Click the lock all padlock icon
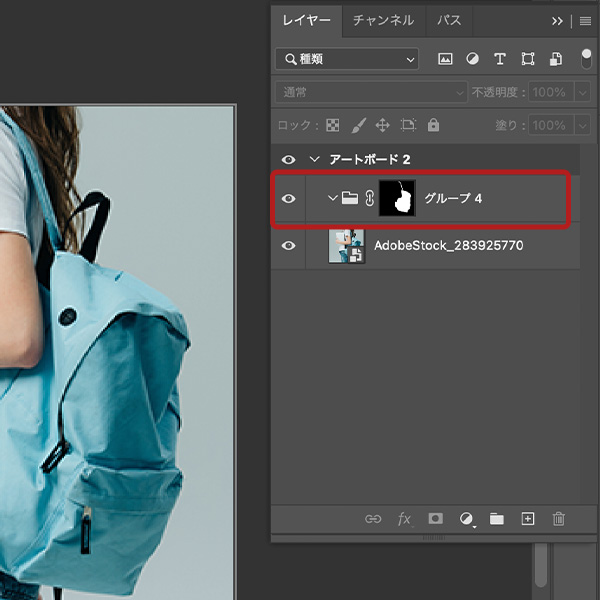 point(433,126)
